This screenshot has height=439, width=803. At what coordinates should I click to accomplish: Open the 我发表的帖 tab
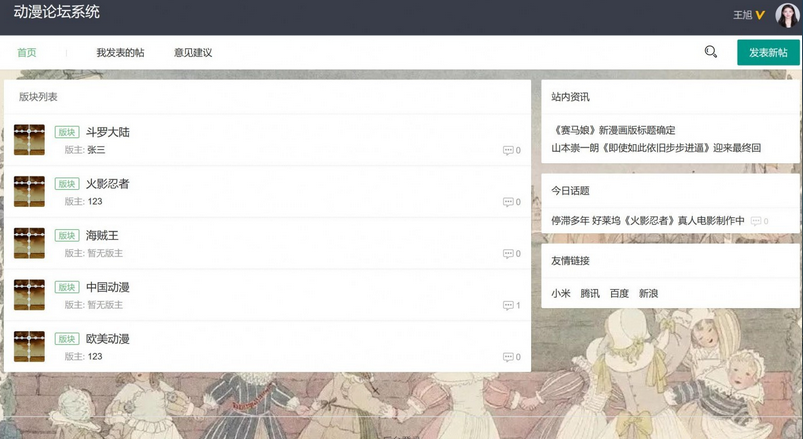click(120, 52)
